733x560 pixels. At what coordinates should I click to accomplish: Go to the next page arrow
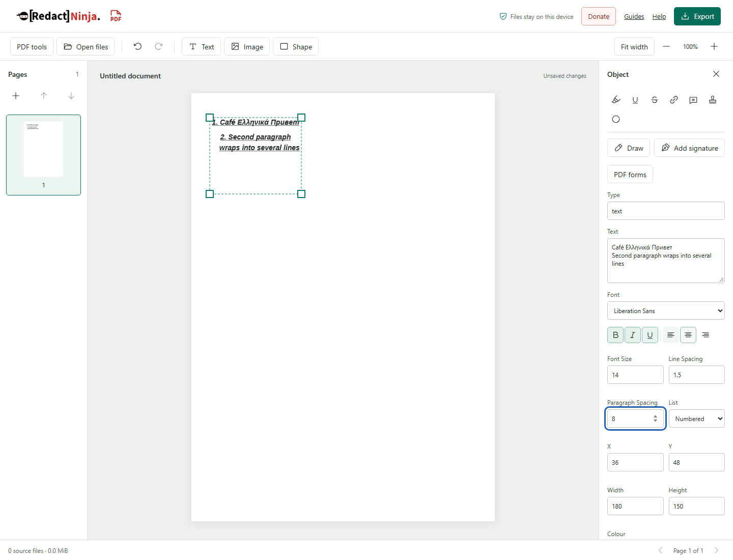point(716,550)
